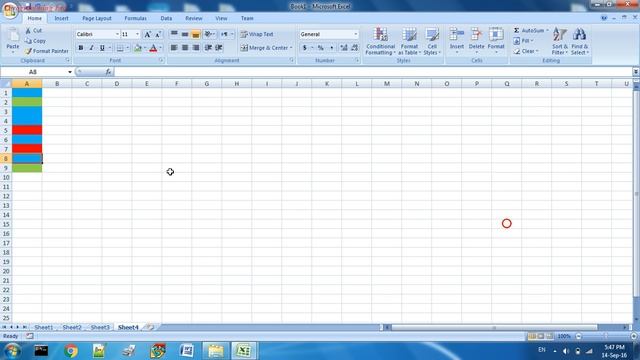Open Sort & Filter menu
The width and height of the screenshot is (640, 360).
(560, 41)
